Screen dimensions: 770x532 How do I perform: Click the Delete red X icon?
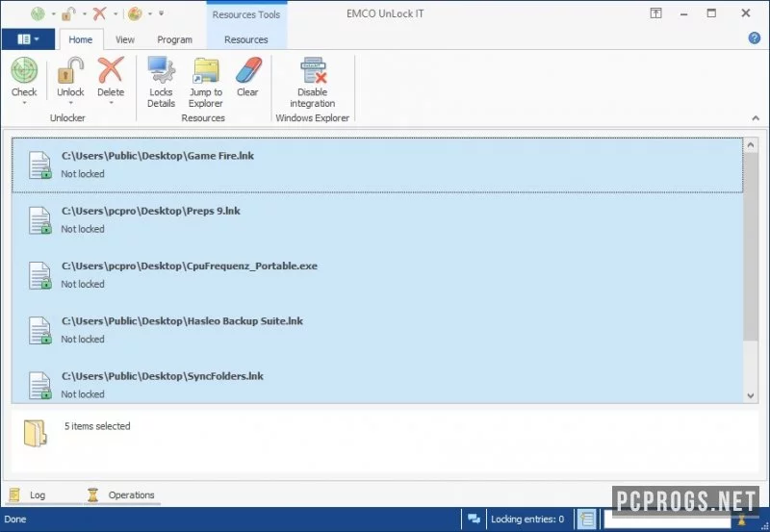(x=111, y=70)
